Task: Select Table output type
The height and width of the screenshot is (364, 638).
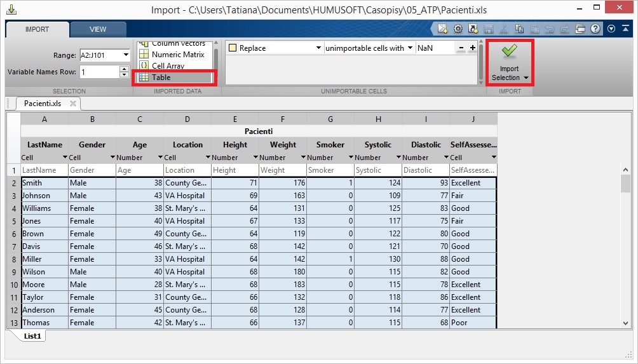Action: pos(175,78)
